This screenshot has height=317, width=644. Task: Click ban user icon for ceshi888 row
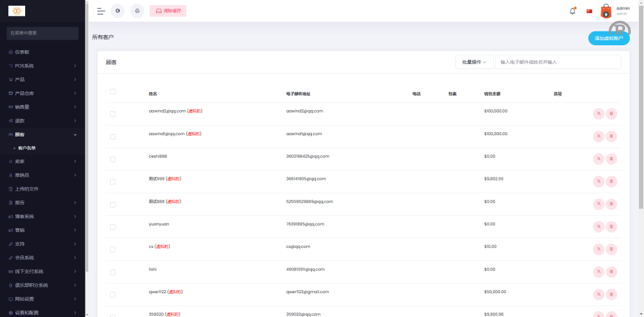point(598,158)
